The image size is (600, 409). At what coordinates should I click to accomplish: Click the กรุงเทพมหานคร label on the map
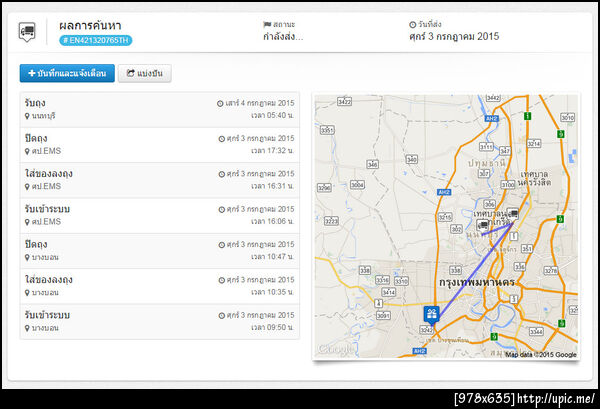coord(476,282)
